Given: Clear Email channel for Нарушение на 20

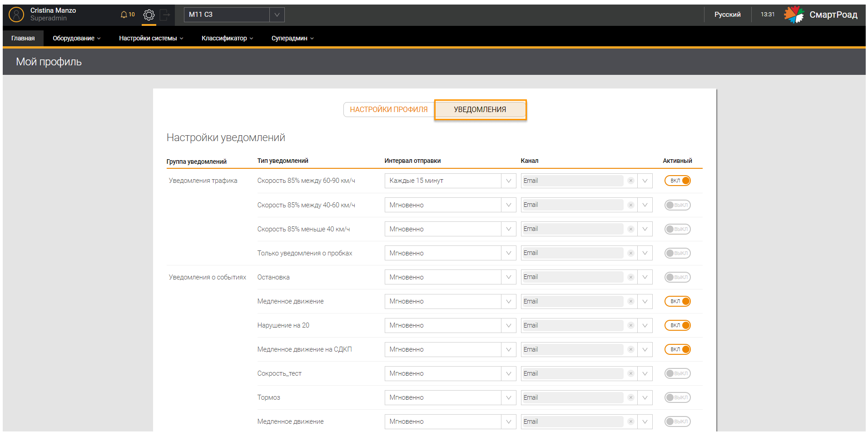Looking at the screenshot, I should coord(630,325).
